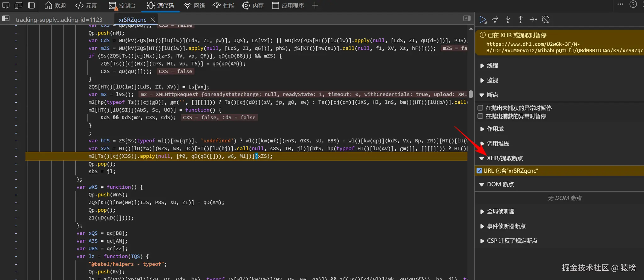Open the 元素 tab
The height and width of the screenshot is (280, 644).
[x=86, y=6]
